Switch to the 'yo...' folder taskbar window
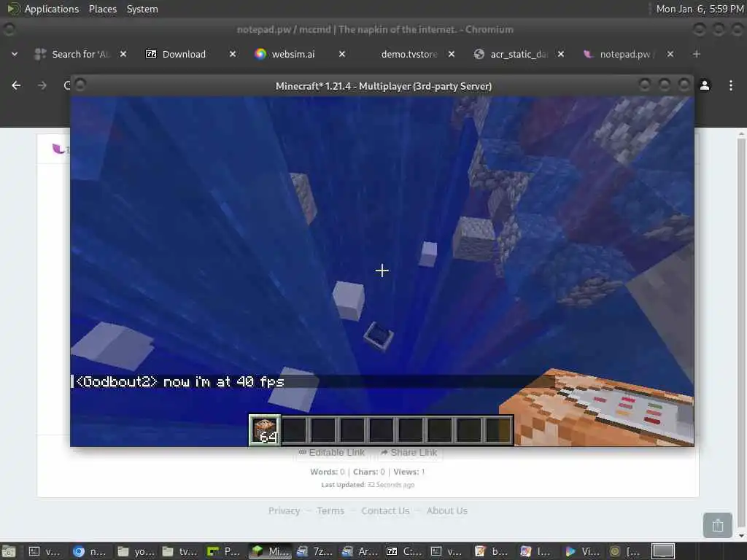The image size is (747, 560). tap(135, 551)
